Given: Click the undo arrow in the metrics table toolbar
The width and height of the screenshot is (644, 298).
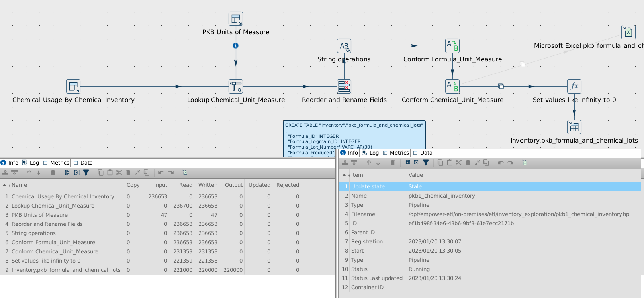Looking at the screenshot, I should [161, 173].
